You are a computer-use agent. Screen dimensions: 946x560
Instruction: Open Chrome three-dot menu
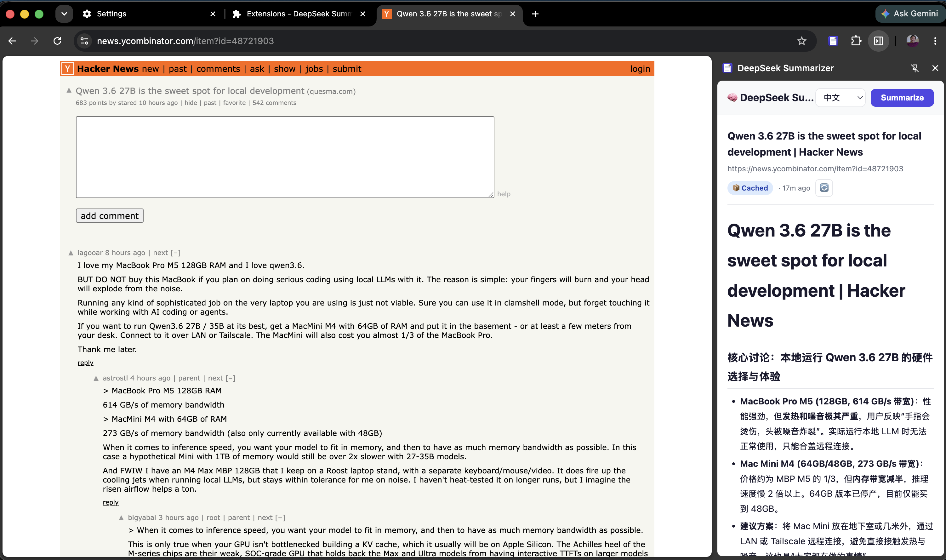coord(935,41)
